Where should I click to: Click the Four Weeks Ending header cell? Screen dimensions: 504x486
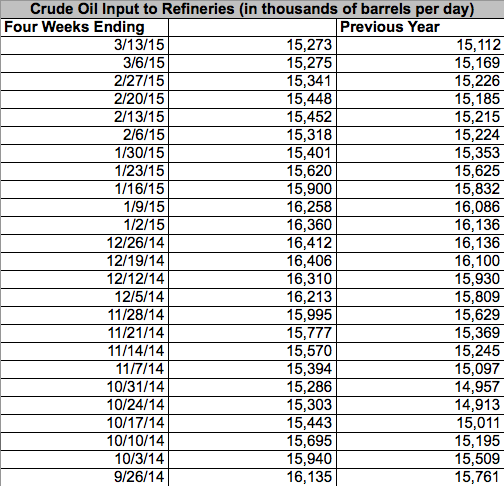[85, 27]
